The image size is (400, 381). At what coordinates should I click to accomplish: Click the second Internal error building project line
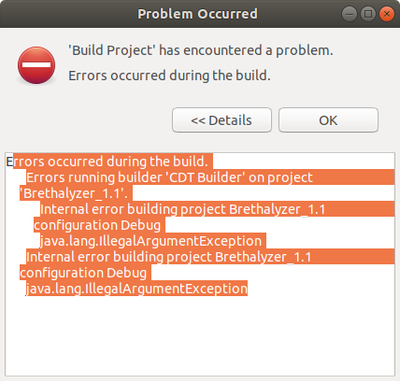point(169,257)
